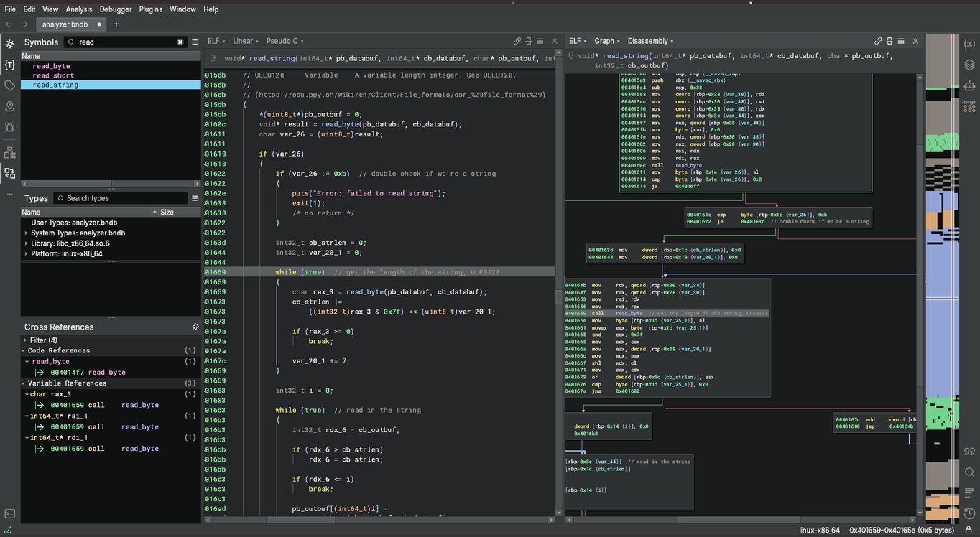This screenshot has width=980, height=537.
Task: Open the Stack layers sidebar icon
Action: [x=969, y=65]
